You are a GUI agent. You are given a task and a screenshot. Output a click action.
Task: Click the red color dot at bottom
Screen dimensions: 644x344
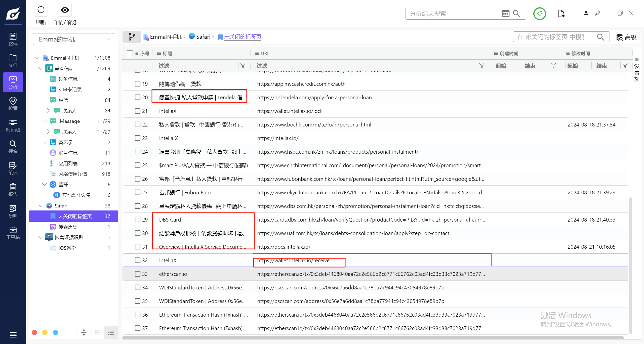[34, 332]
